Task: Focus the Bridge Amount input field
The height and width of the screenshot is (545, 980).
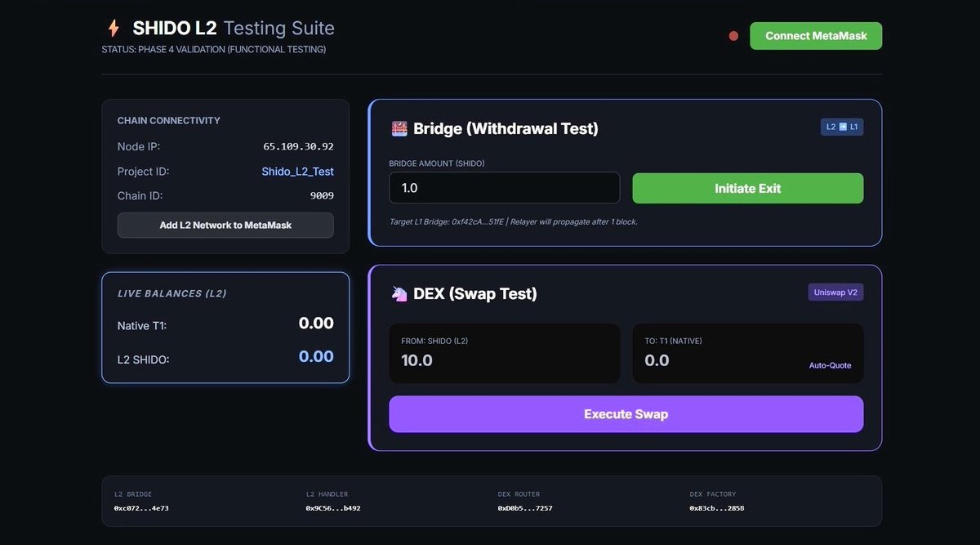Action: click(505, 188)
